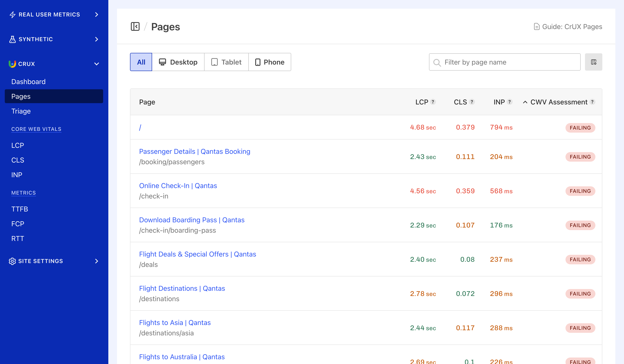Expand the Site Settings section
624x364 pixels.
(x=97, y=261)
